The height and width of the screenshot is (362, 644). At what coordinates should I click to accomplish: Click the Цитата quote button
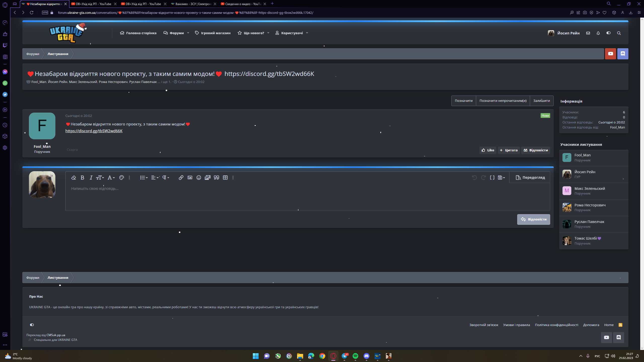(x=509, y=150)
